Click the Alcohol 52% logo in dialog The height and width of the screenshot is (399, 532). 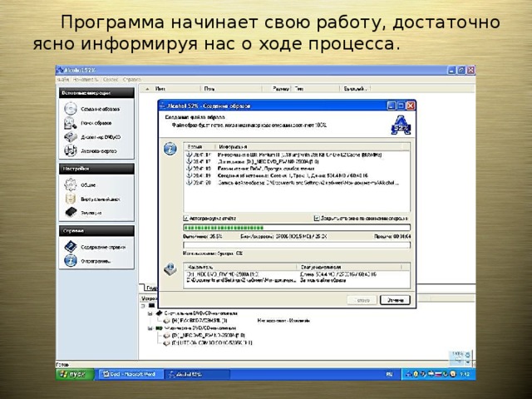coord(401,126)
